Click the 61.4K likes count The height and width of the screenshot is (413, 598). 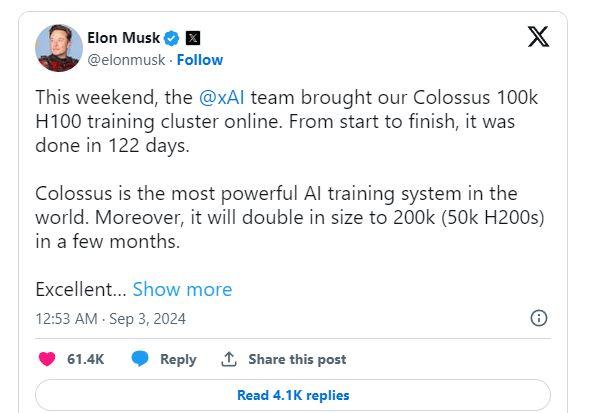(x=85, y=359)
